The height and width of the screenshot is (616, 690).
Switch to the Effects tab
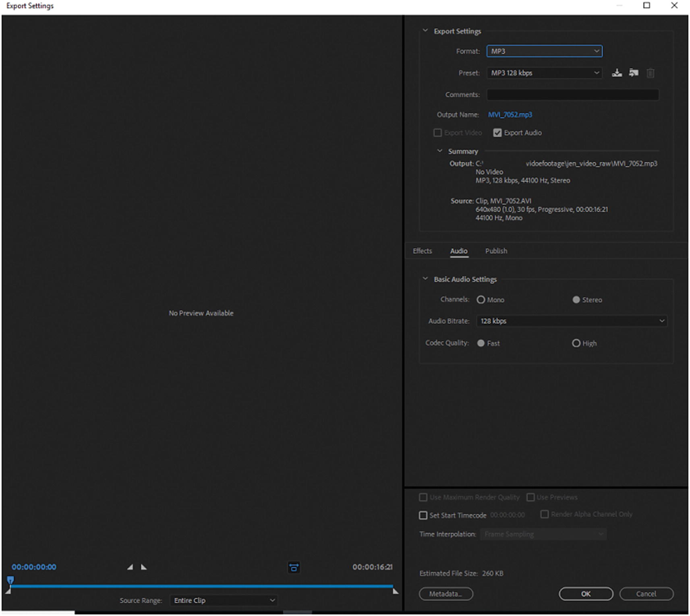click(422, 251)
